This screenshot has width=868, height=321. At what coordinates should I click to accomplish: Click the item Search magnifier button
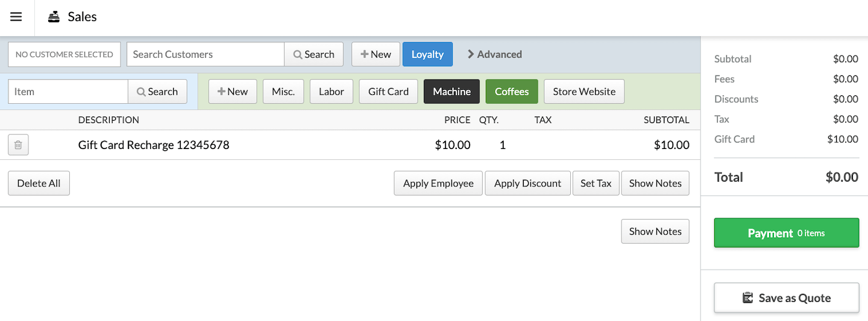pos(157,92)
